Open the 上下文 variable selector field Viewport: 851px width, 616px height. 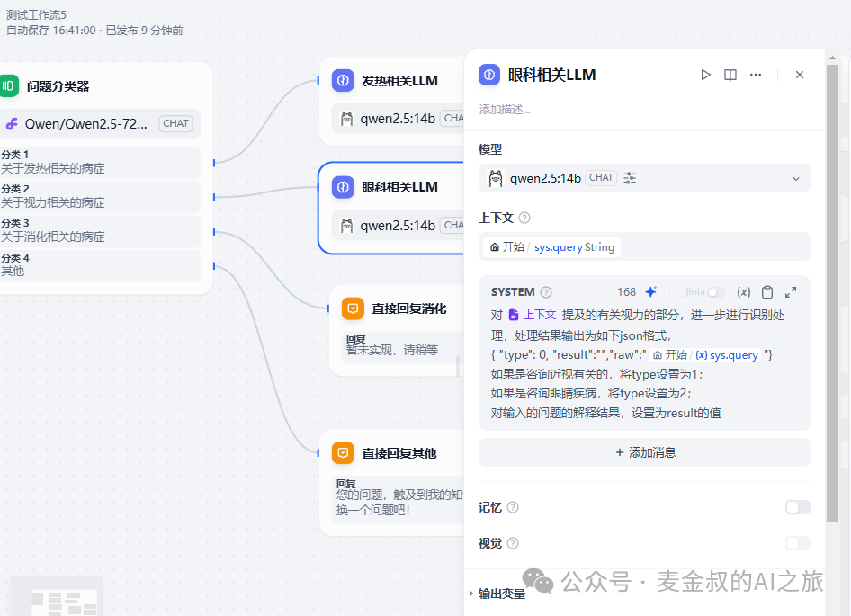pos(644,246)
